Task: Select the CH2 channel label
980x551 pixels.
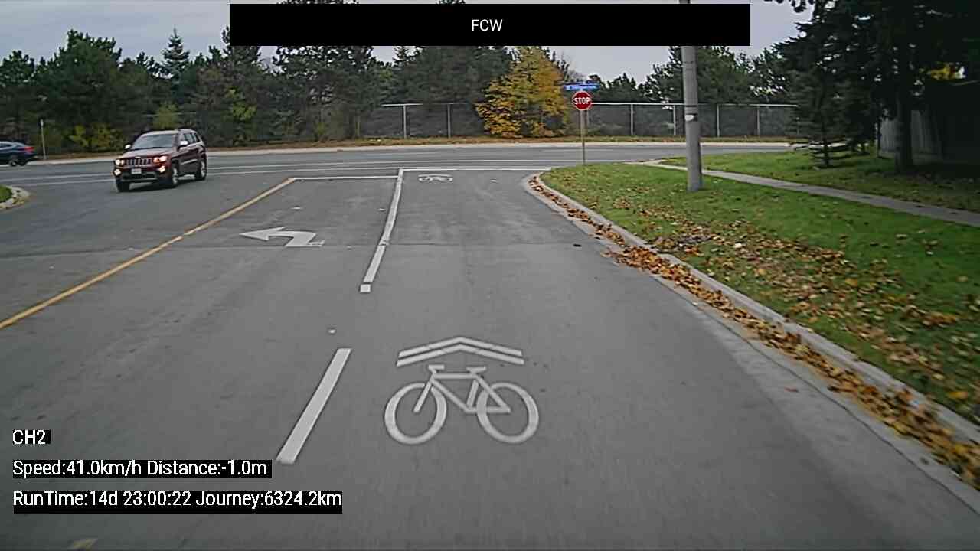Action: [x=31, y=438]
